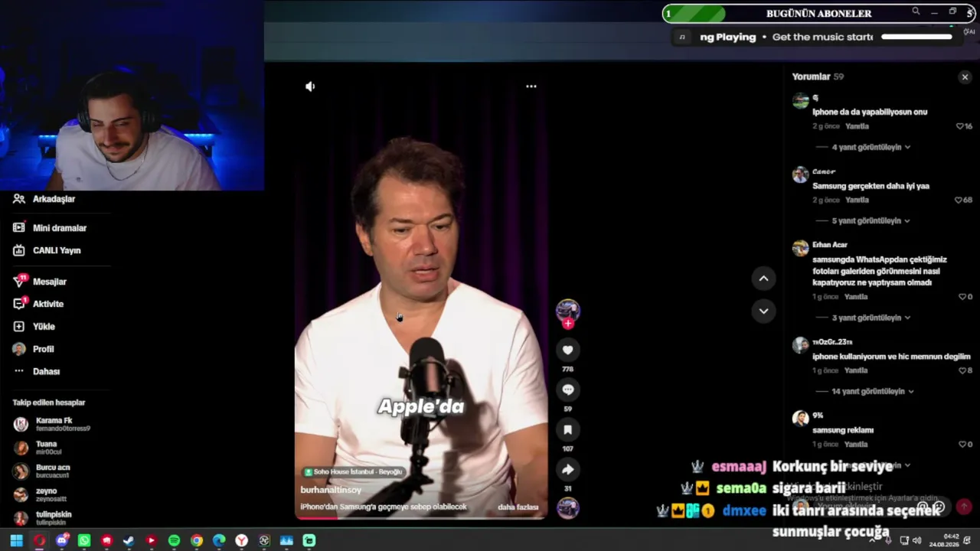Open comments via the speech bubble icon
Image resolution: width=980 pixels, height=551 pixels.
[567, 390]
